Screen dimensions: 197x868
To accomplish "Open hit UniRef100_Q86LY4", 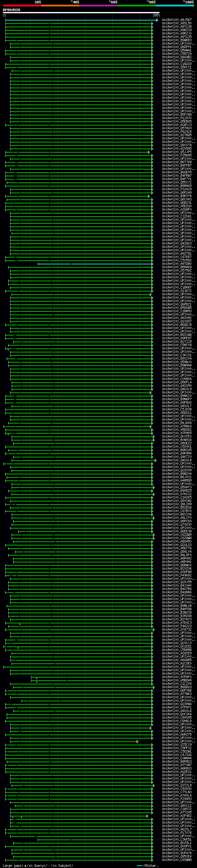I will [x=177, y=551].
